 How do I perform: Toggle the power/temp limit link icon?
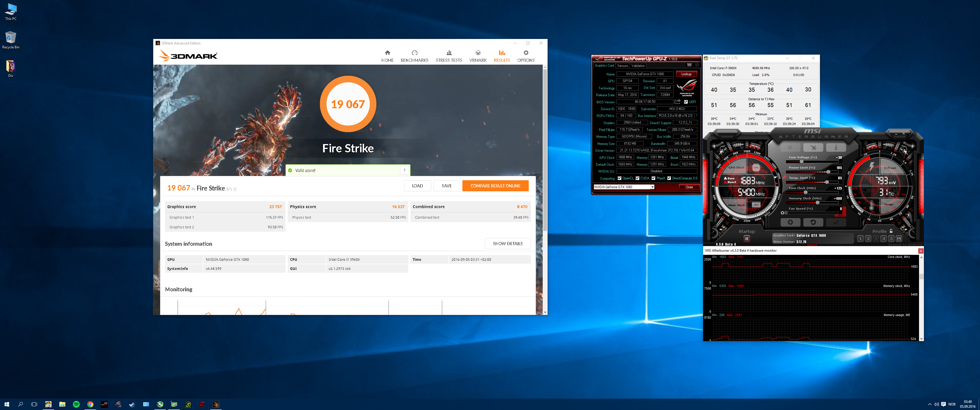tap(785, 177)
